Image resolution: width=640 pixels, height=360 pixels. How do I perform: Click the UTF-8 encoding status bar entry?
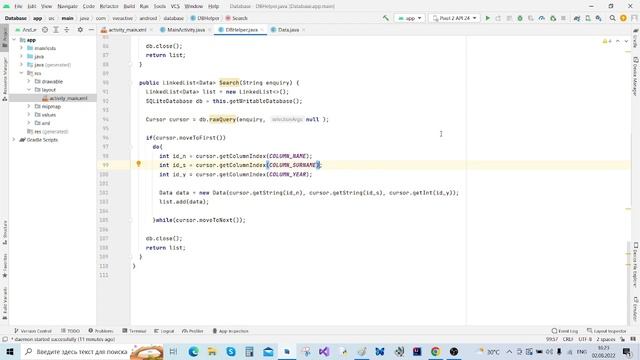click(x=584, y=339)
